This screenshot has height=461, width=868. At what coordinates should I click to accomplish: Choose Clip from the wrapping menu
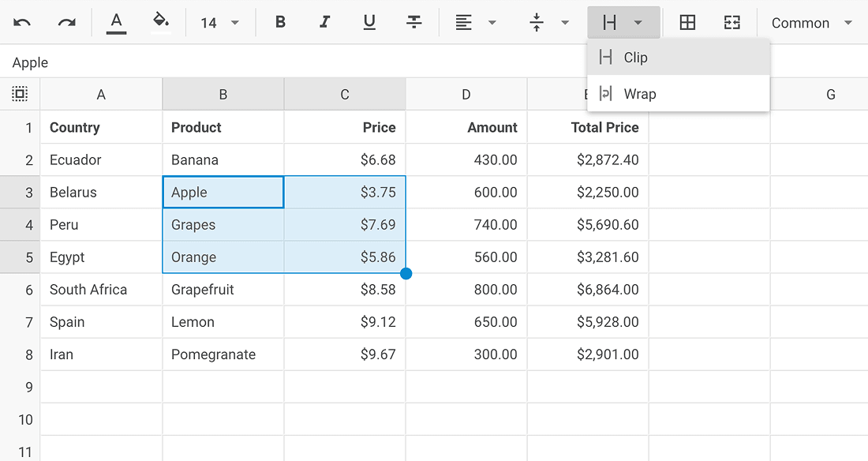pyautogui.click(x=679, y=57)
